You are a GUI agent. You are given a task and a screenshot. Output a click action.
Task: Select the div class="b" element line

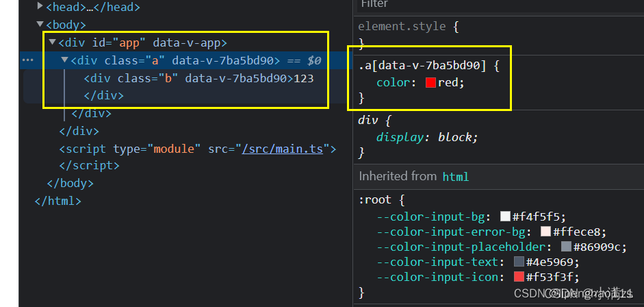198,78
